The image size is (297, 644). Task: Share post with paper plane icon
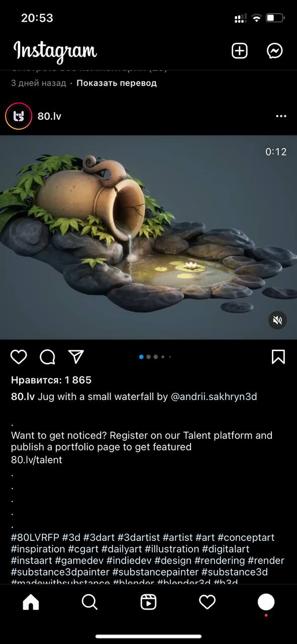point(76,357)
